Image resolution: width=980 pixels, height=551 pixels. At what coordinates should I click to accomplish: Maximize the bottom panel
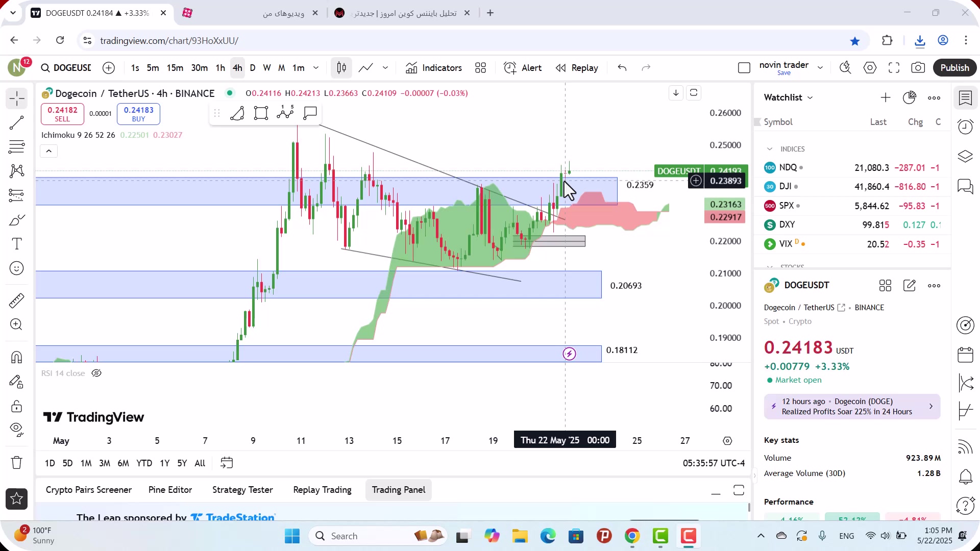[x=739, y=490]
